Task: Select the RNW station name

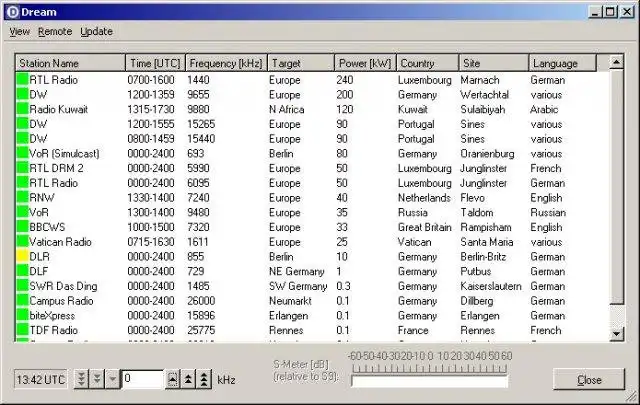Action: (x=42, y=198)
